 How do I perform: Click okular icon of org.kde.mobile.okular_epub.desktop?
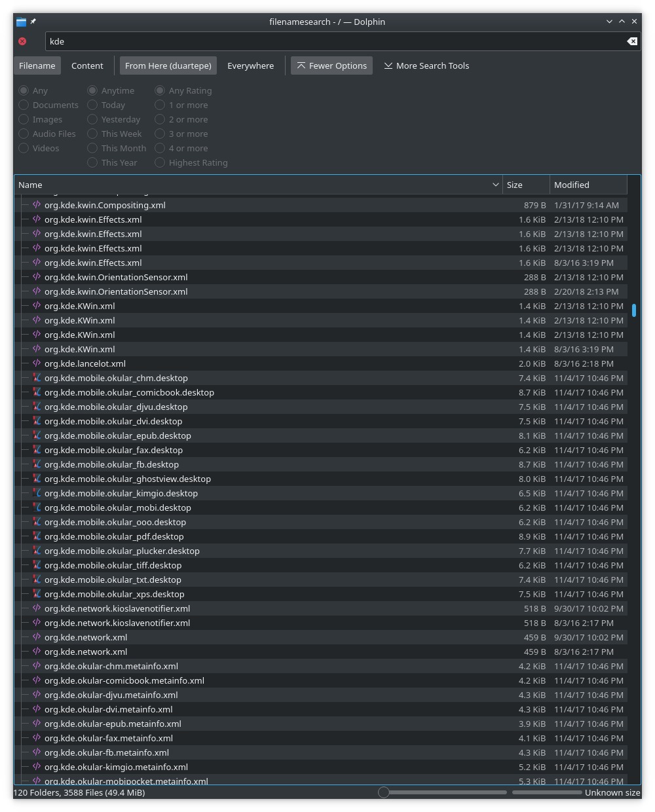click(x=37, y=435)
